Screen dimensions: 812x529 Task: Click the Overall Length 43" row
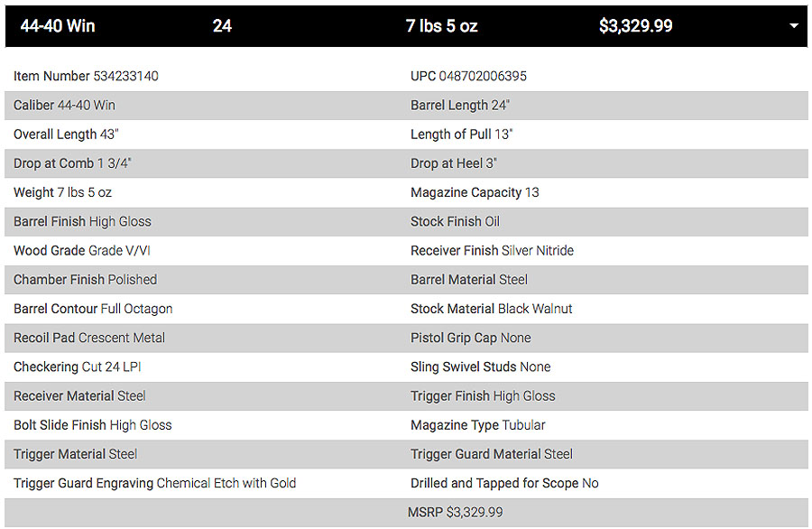[x=66, y=135]
